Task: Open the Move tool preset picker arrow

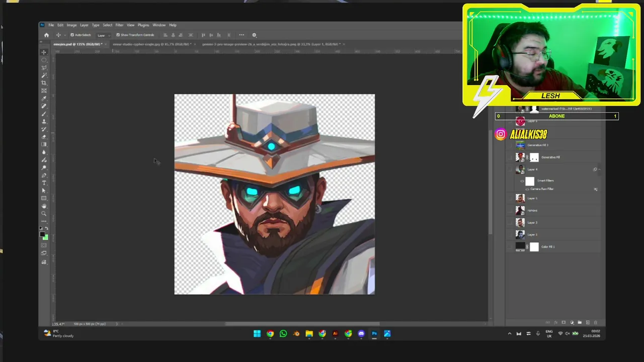Action: (x=64, y=35)
